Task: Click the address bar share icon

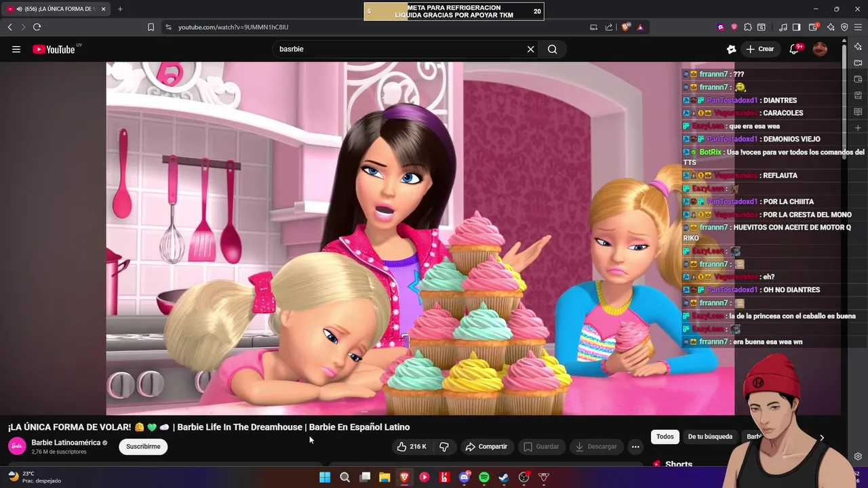Action: (x=609, y=27)
